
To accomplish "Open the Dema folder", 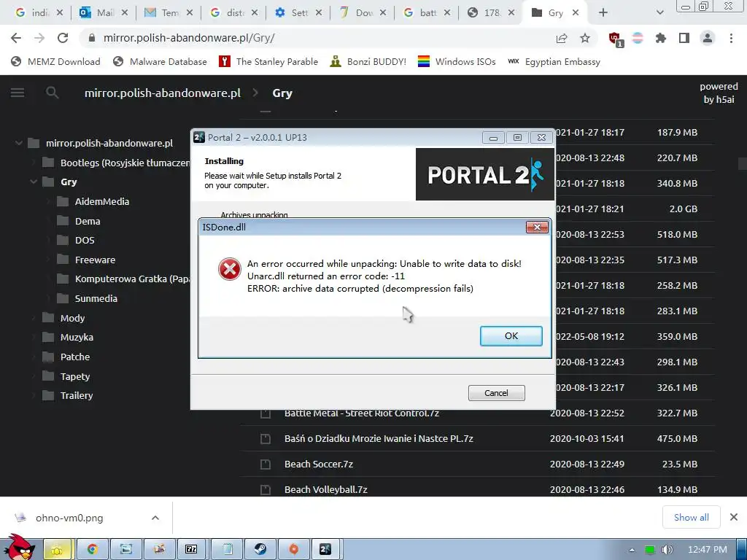I will (x=88, y=221).
